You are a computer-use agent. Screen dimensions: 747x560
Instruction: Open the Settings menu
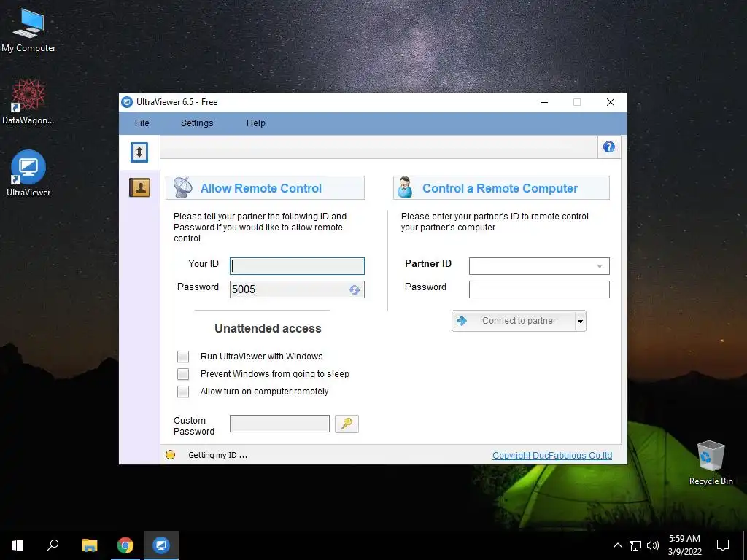[x=197, y=122]
